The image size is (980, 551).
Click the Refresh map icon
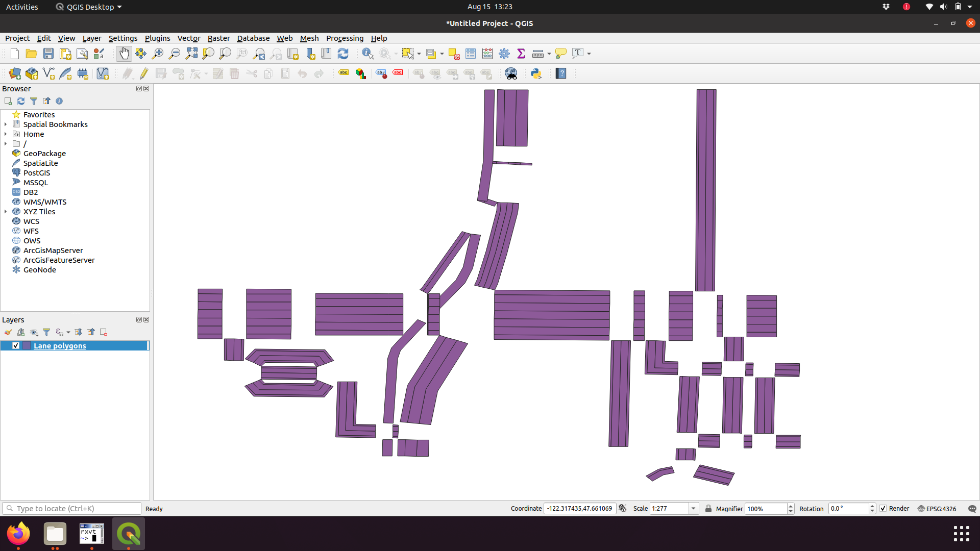[343, 54]
